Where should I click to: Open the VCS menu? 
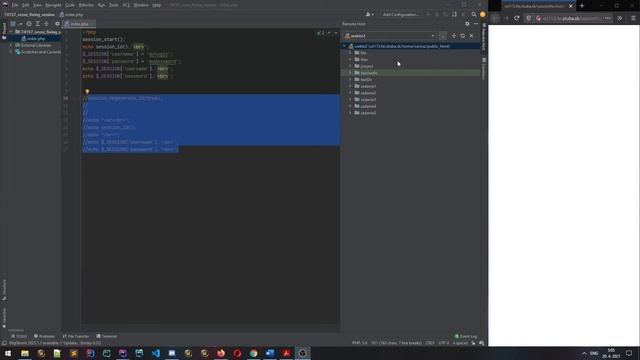click(x=126, y=5)
